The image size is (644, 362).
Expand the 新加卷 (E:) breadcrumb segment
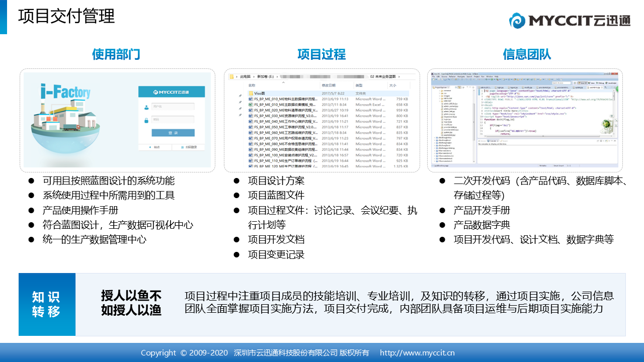click(266, 76)
